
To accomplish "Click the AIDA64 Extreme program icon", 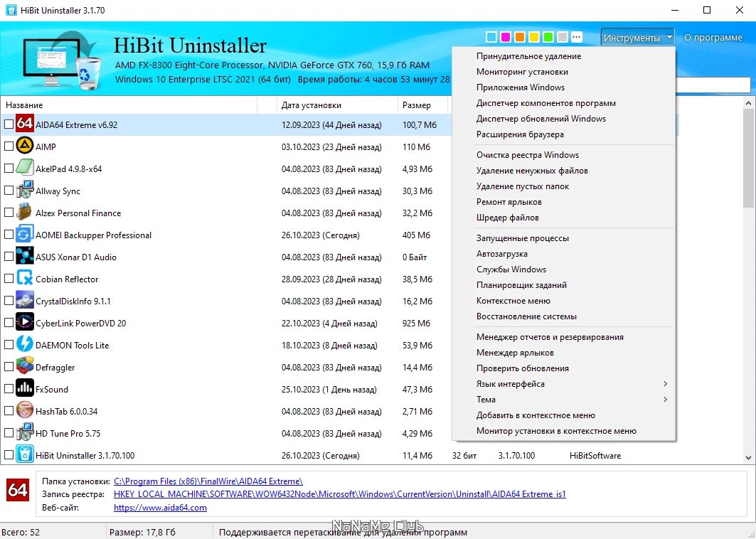I will (25, 124).
